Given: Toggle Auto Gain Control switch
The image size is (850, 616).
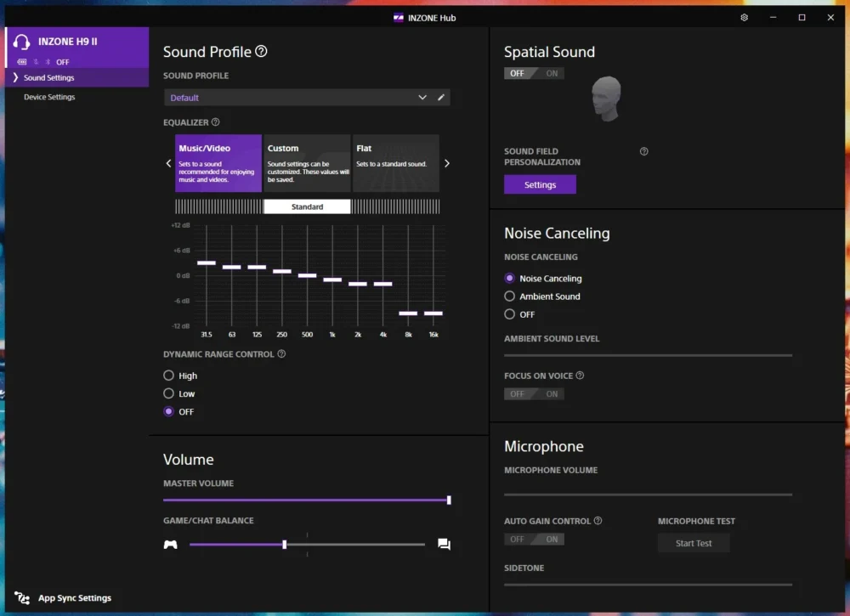Looking at the screenshot, I should pyautogui.click(x=534, y=539).
